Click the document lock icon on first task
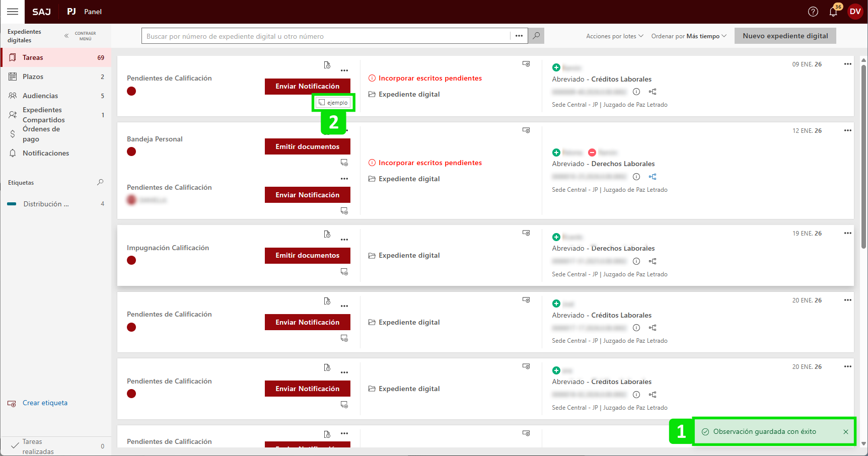868x456 pixels. pos(327,65)
